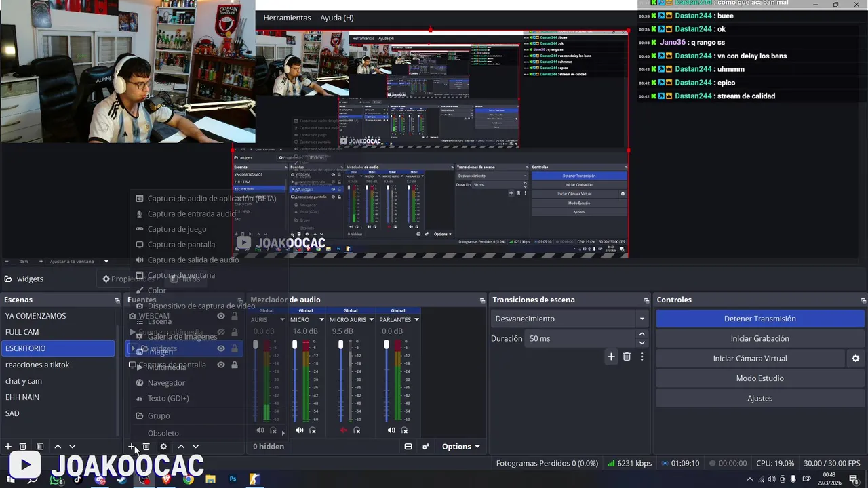Screen dimensions: 868x488
Task: Delete selected scene with trash icon
Action: (x=23, y=447)
